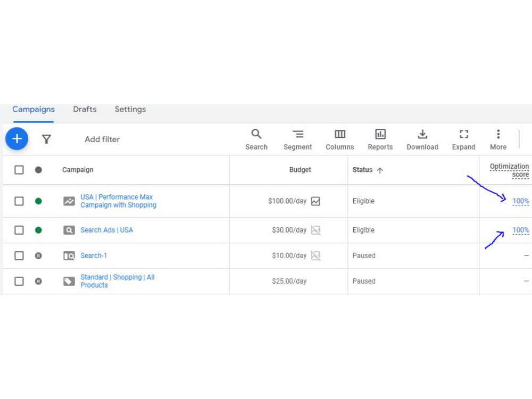Image resolution: width=532 pixels, height=399 pixels.
Task: Click the 100% score for Performance Max campaign
Action: (520, 201)
